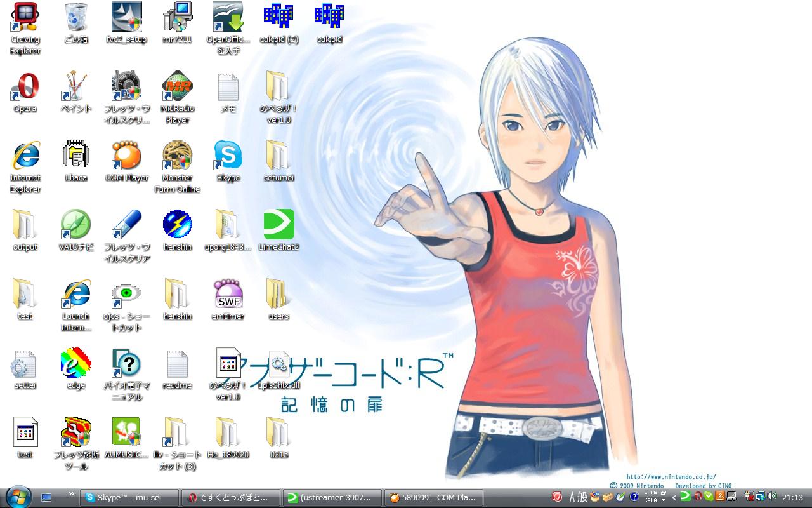Click the 21:13 taskbar clock
The height and width of the screenshot is (508, 812).
tap(792, 498)
